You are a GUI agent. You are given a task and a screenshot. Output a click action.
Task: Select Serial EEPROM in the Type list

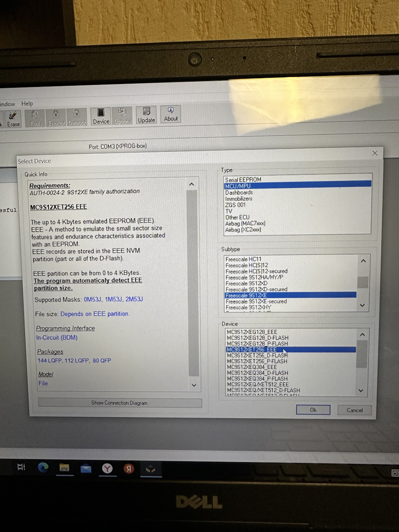298,180
